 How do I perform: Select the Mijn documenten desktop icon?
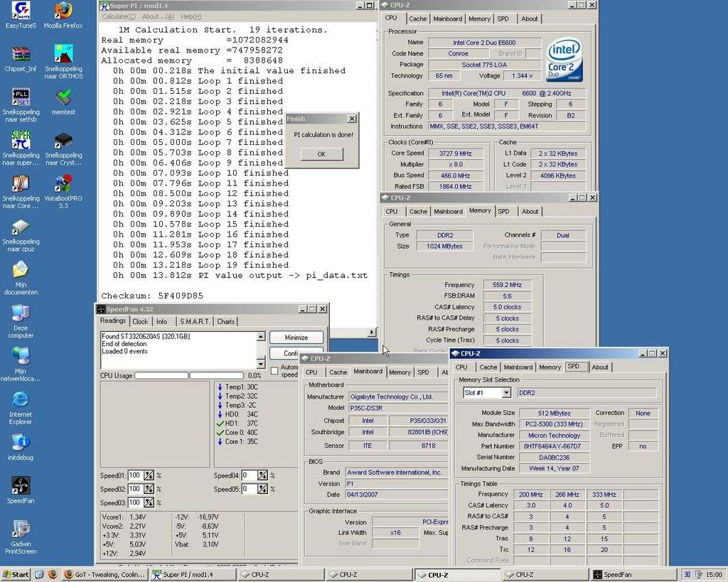point(21,279)
